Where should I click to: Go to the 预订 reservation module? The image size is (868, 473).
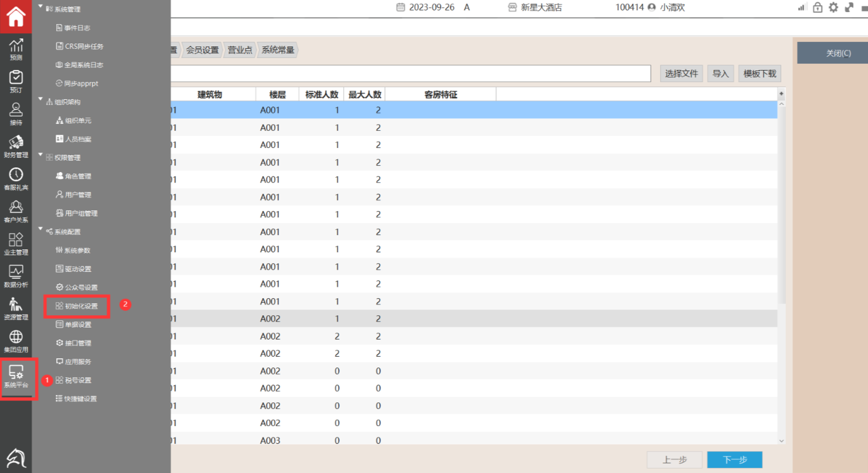(x=15, y=81)
